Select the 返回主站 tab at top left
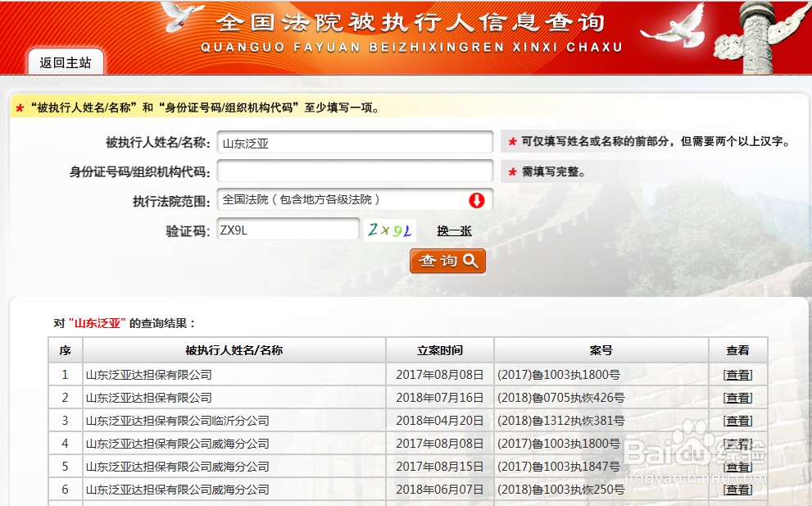This screenshot has width=812, height=506. pos(65,62)
